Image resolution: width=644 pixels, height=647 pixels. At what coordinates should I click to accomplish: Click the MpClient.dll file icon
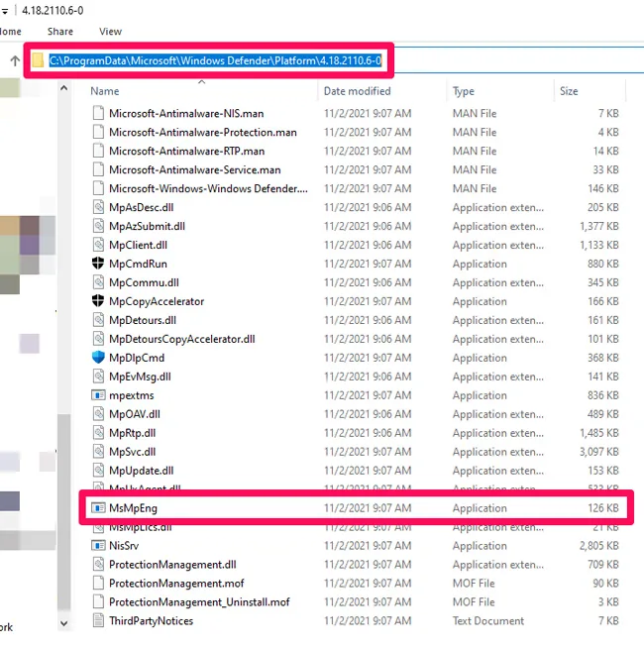[98, 245]
